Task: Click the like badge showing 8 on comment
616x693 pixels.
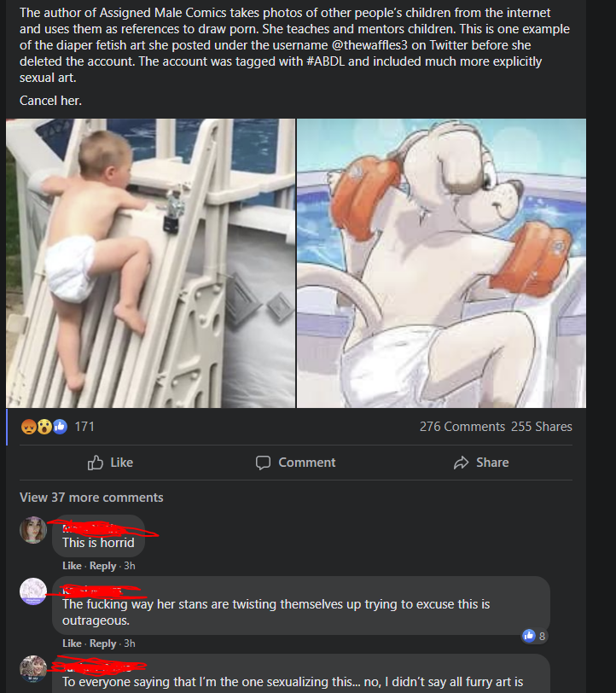Action: 534,636
